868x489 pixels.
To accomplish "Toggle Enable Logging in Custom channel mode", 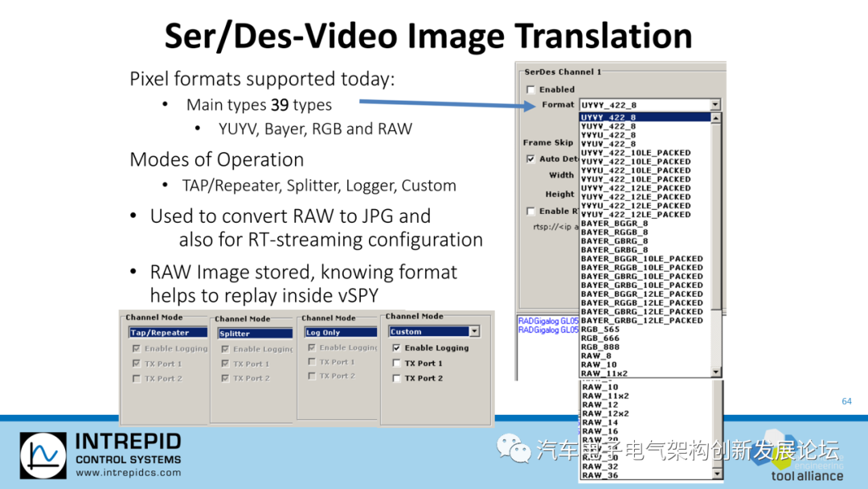I will click(x=396, y=347).
